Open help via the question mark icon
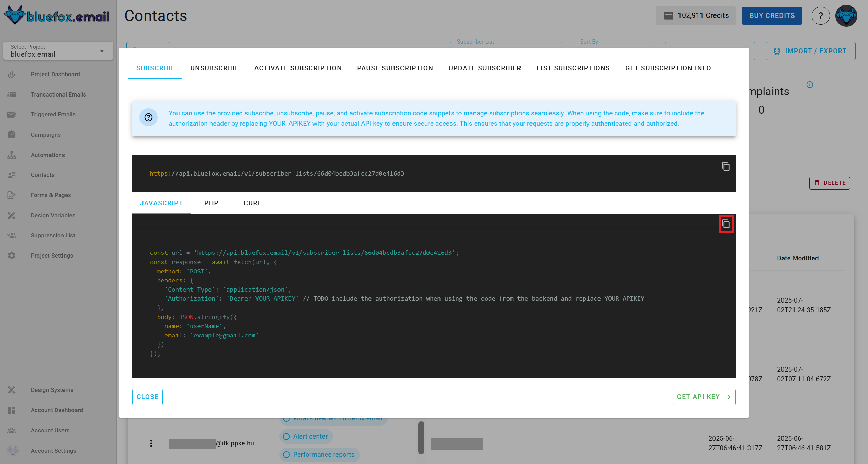 (821, 15)
